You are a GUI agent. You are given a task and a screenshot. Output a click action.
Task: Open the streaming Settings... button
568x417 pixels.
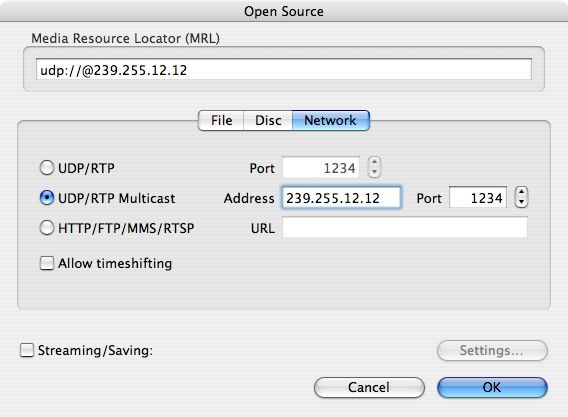click(492, 350)
